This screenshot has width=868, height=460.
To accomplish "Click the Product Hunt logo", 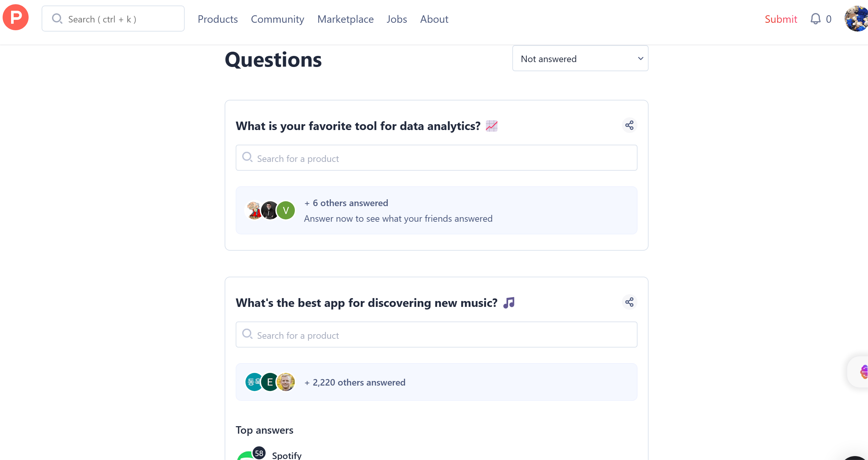I will 16,18.
